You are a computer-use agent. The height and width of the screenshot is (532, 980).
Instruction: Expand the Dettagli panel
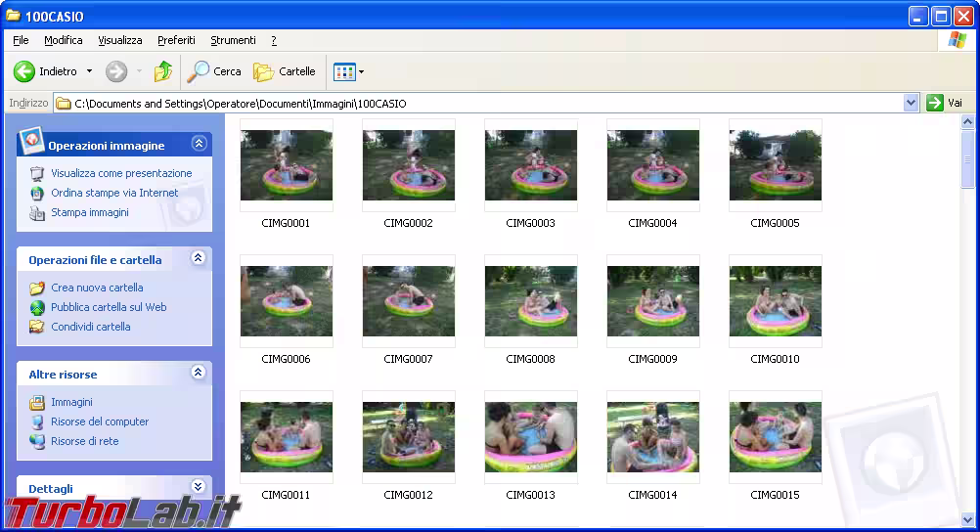(199, 486)
